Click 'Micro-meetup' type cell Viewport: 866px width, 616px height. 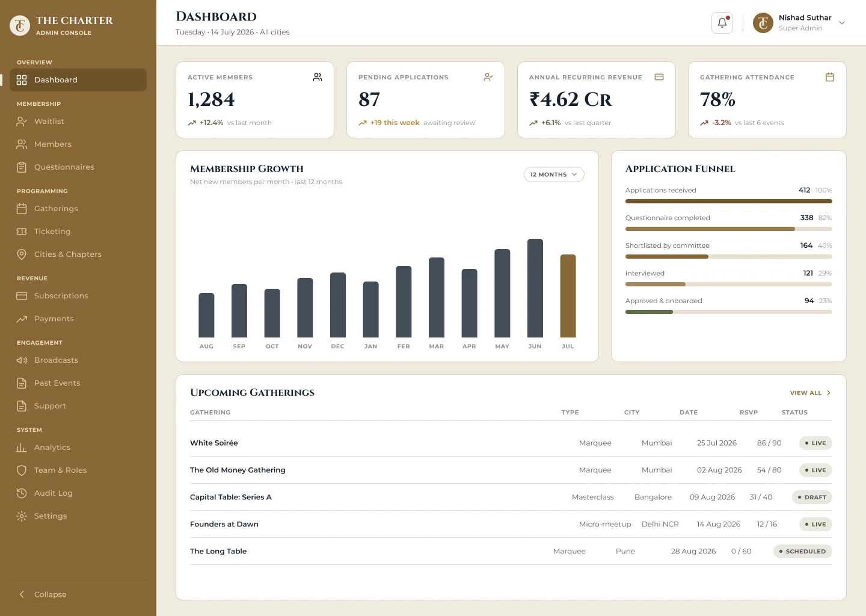(605, 524)
